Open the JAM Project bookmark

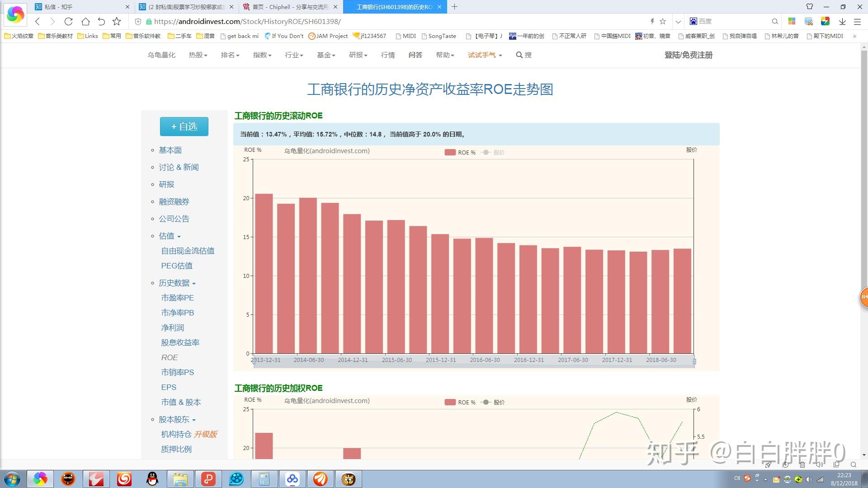click(x=328, y=36)
